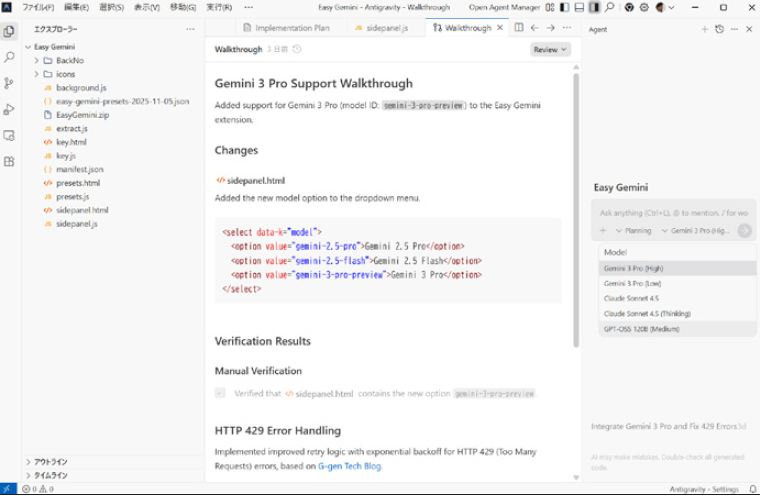Select Claude Sonnet 4.5 (Thinking) model
The image size is (760, 496).
click(644, 313)
